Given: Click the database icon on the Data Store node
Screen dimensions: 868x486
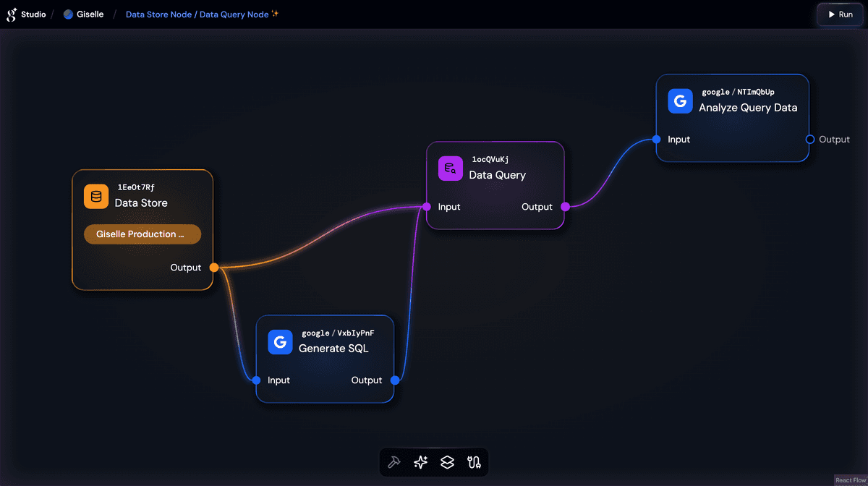Looking at the screenshot, I should click(x=96, y=196).
